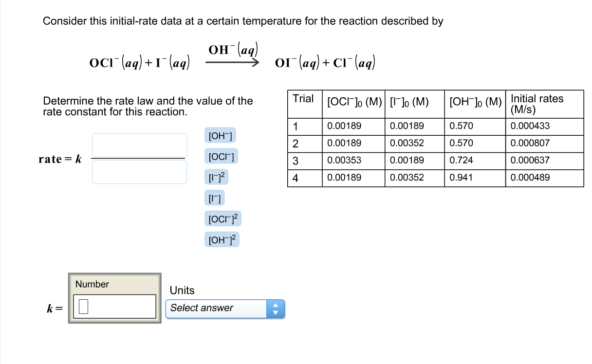Open the Select answer units dropdown
This screenshot has width=592, height=364.
pos(217,309)
